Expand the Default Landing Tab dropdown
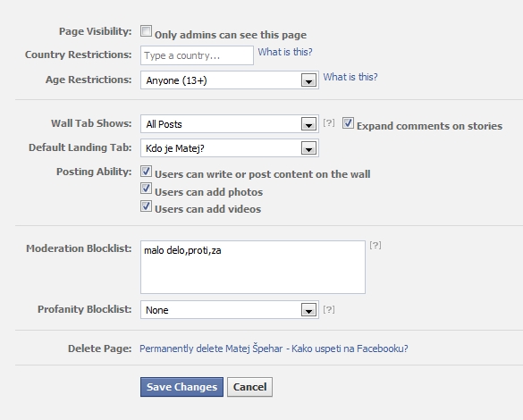This screenshot has height=420, width=523. point(230,148)
